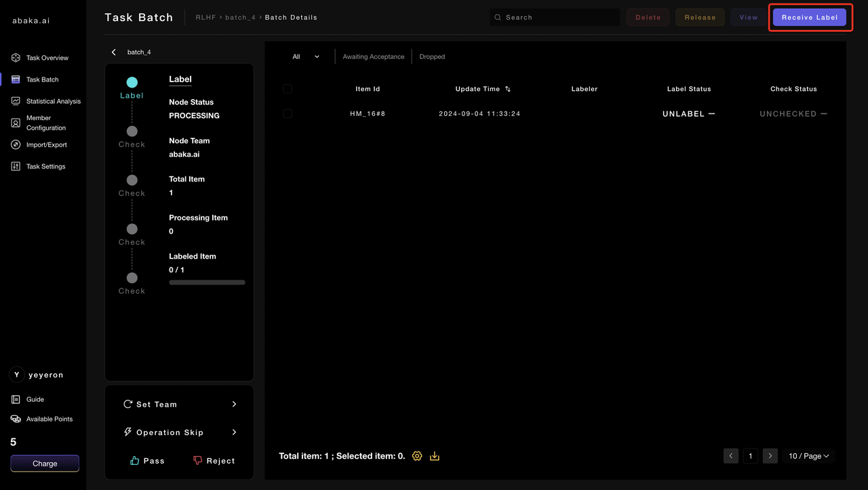Tick the select-all header checkbox

(x=288, y=89)
